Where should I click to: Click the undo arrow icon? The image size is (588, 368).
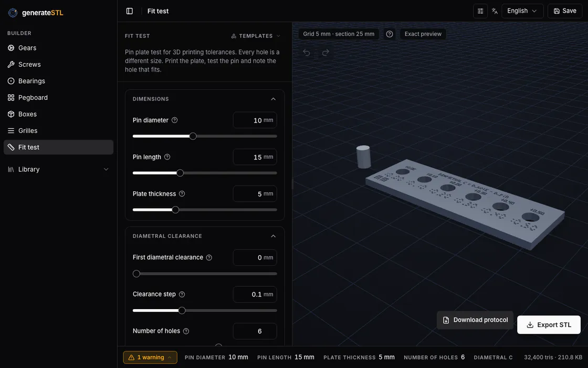click(x=307, y=53)
